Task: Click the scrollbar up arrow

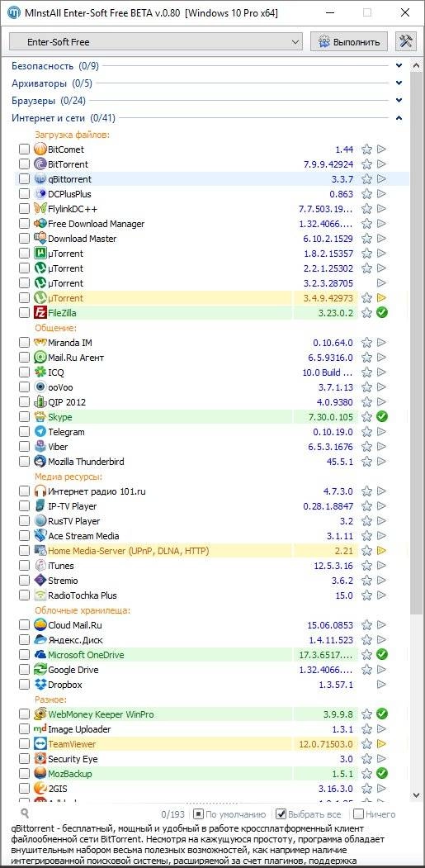Action: pos(418,64)
